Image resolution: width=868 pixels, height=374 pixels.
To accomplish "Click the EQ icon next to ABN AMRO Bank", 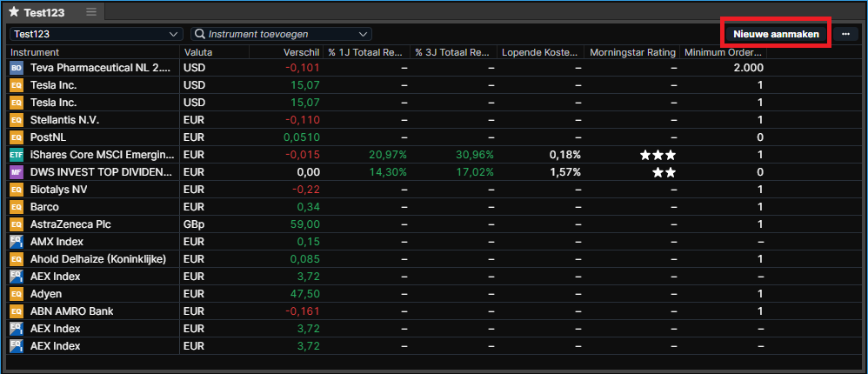I will pos(17,311).
